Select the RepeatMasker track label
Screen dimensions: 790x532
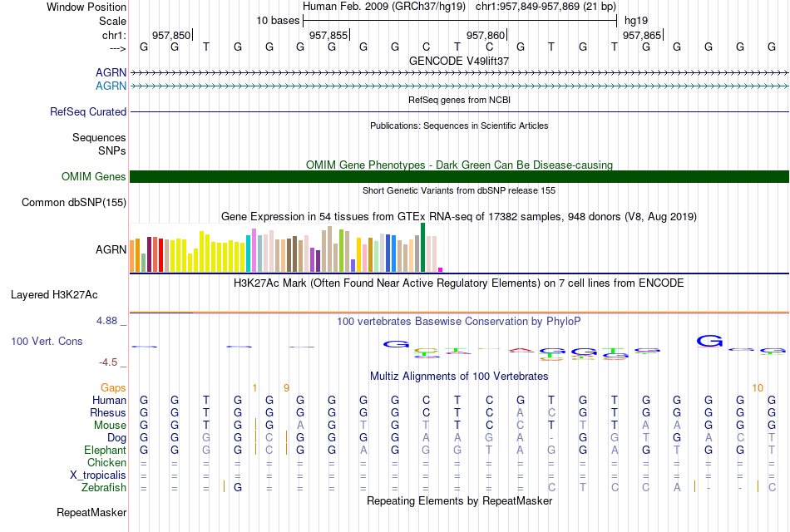91,512
